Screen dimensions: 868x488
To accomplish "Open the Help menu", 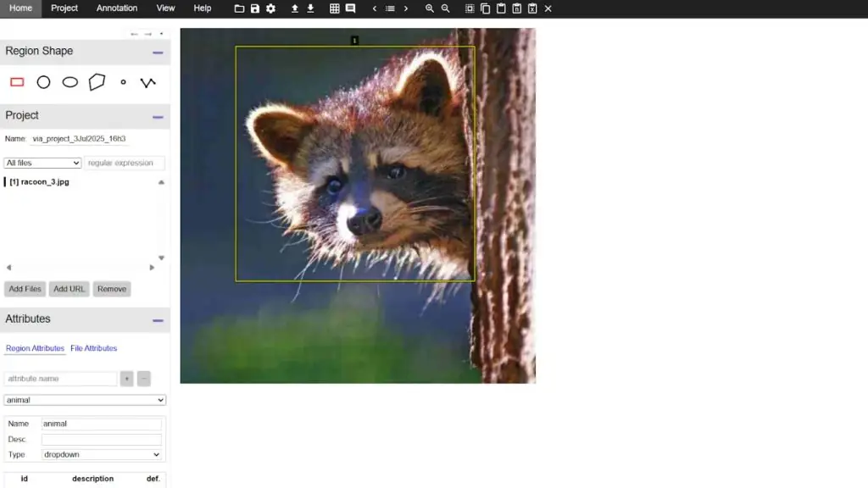I will pos(203,8).
